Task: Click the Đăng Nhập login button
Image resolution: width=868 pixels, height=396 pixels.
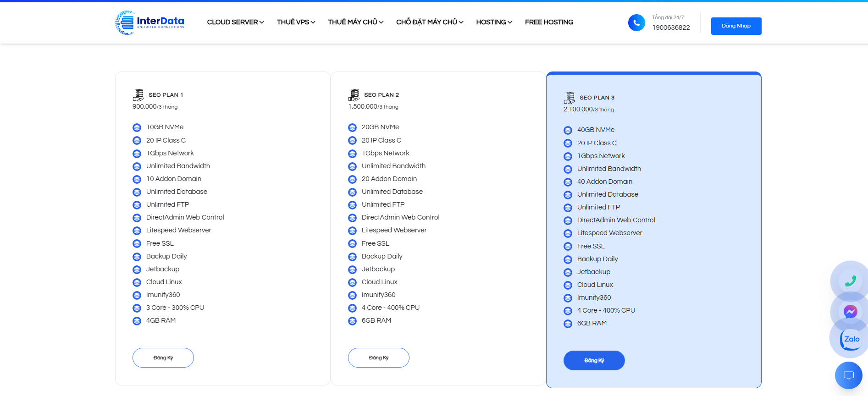Action: (x=736, y=26)
